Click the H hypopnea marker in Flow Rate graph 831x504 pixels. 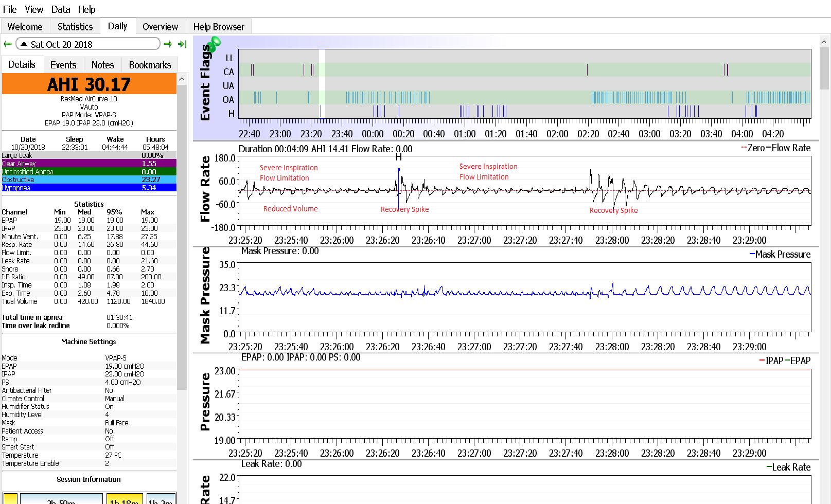pyautogui.click(x=398, y=157)
